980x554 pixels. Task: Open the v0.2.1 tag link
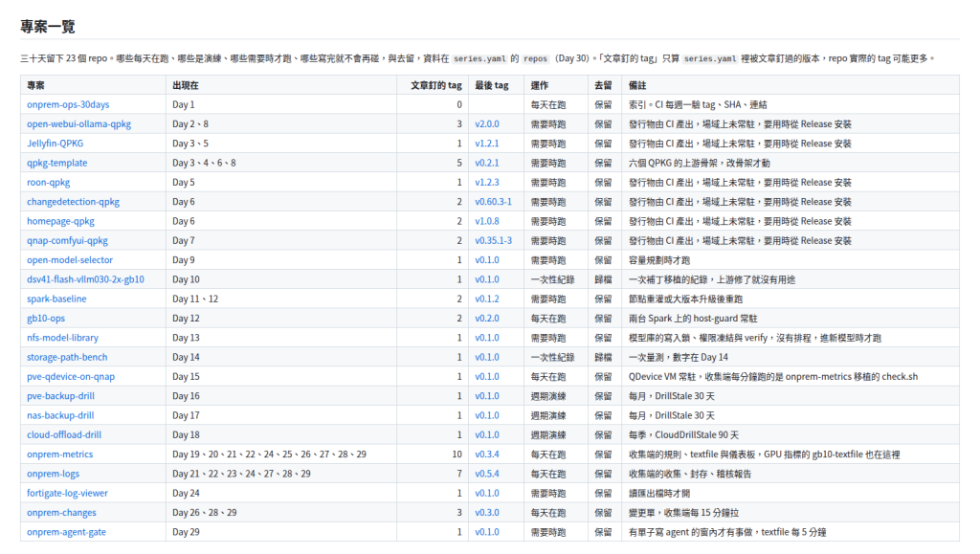[x=487, y=163]
